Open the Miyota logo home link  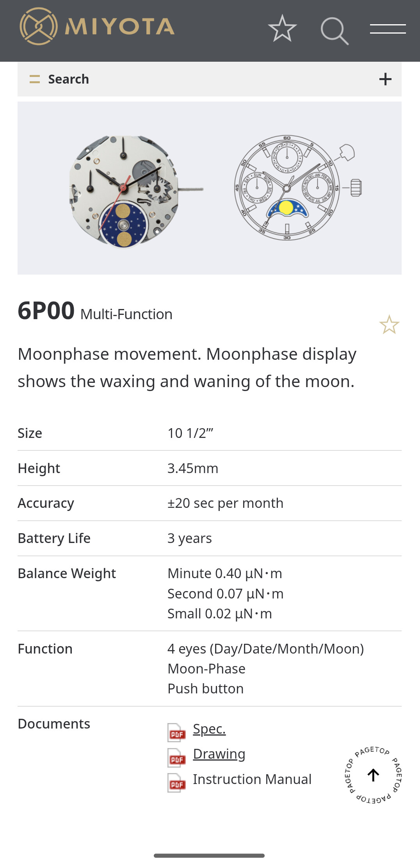[x=97, y=27]
